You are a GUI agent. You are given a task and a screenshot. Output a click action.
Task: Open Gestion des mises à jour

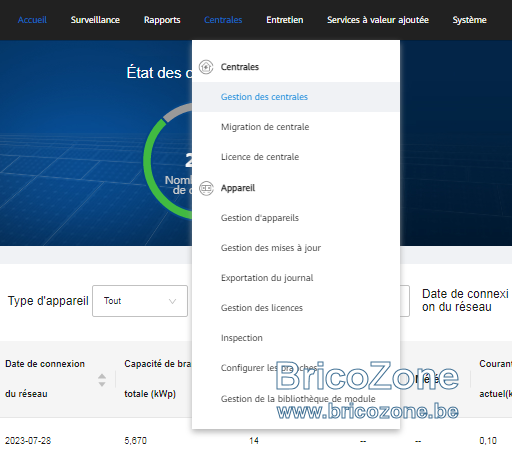(271, 248)
